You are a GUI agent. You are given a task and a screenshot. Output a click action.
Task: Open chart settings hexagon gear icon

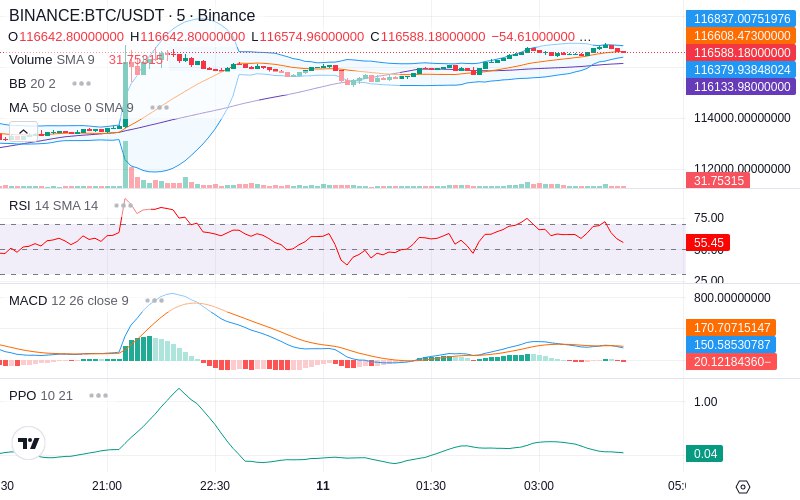coord(743,487)
